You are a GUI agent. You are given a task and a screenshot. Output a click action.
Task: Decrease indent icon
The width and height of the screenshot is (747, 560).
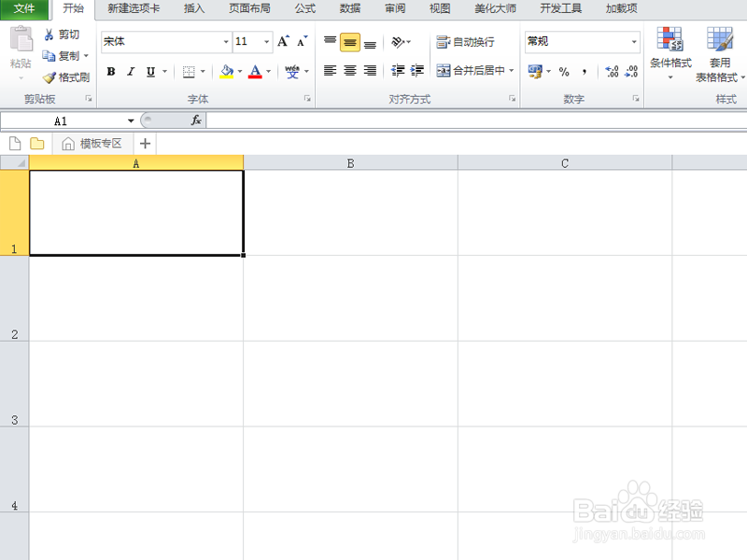[398, 71]
